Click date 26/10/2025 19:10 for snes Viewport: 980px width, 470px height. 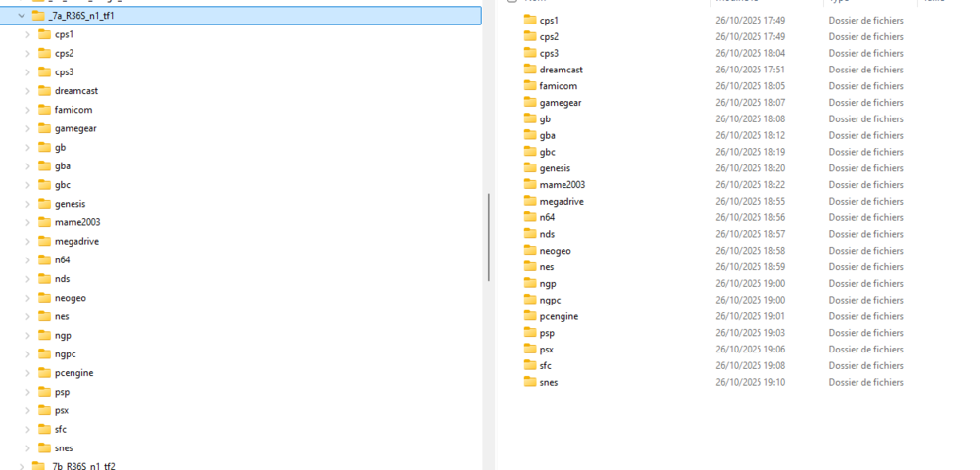tap(751, 382)
